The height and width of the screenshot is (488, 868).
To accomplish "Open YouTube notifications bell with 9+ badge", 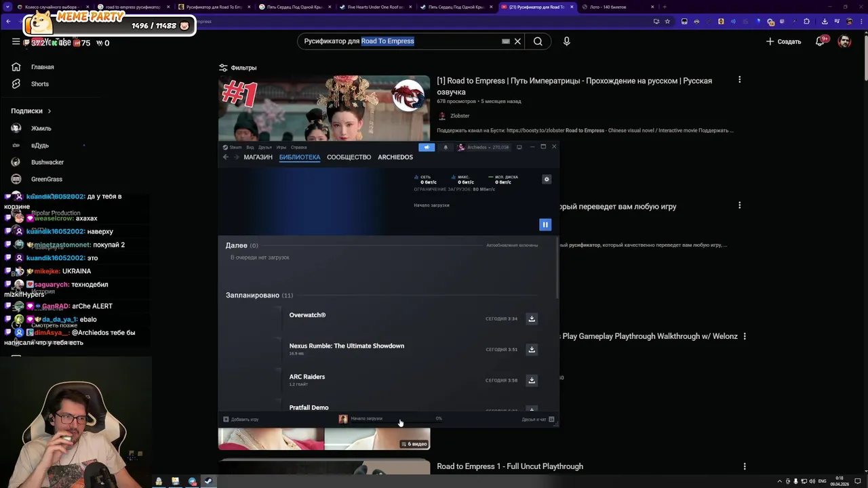I will 821,41.
